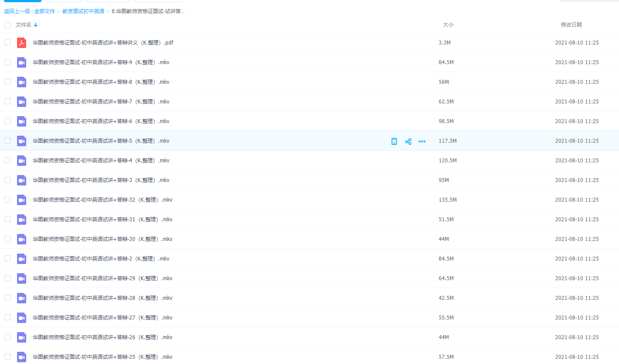The width and height of the screenshot is (619, 364).
Task: Sort files by the 大小 column header
Action: 448,25
